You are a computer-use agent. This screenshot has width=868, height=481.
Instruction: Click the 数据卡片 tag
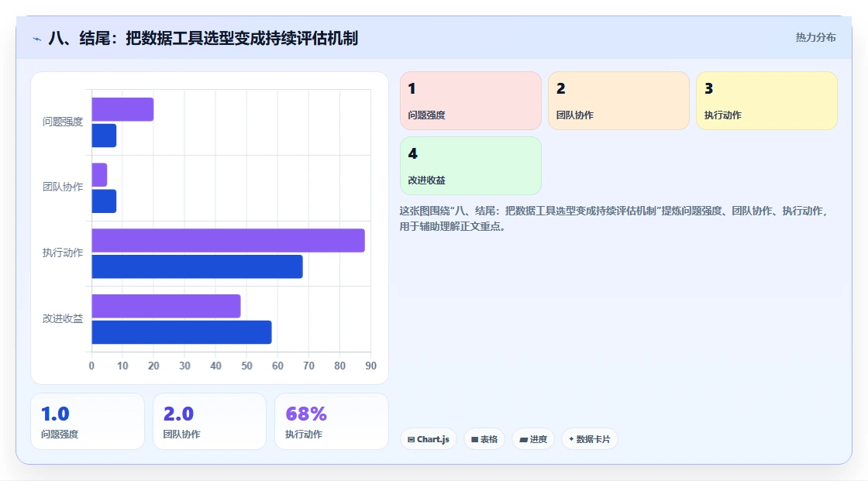[x=590, y=439]
